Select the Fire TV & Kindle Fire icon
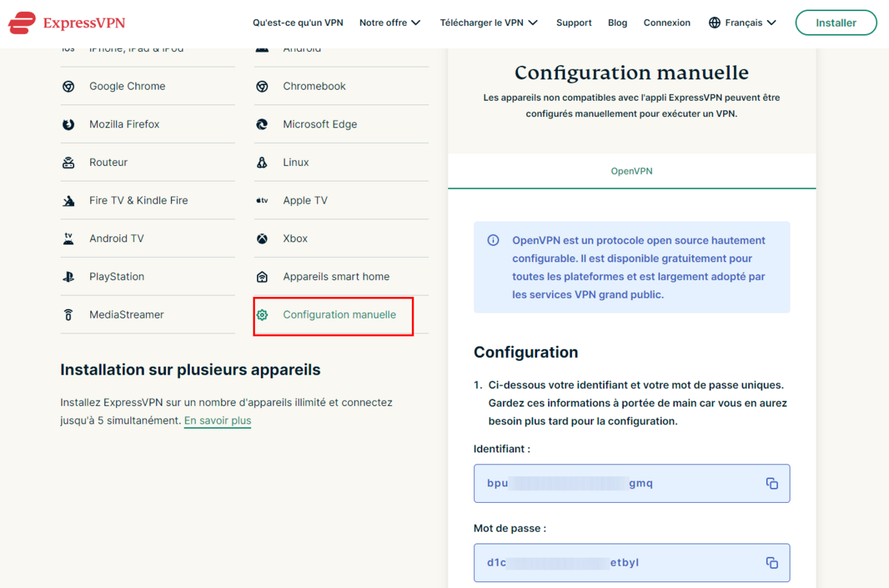This screenshot has width=889, height=588. point(68,201)
